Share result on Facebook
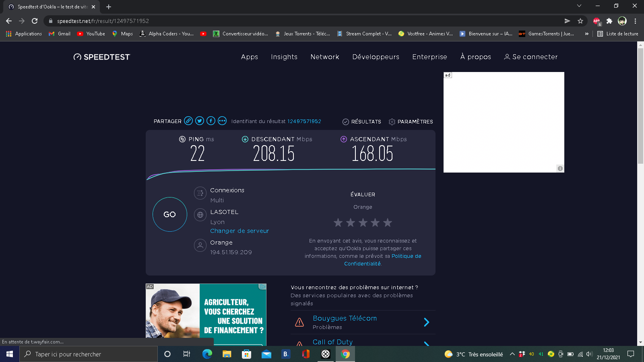Screen dimensions: 644x362 point(211,121)
